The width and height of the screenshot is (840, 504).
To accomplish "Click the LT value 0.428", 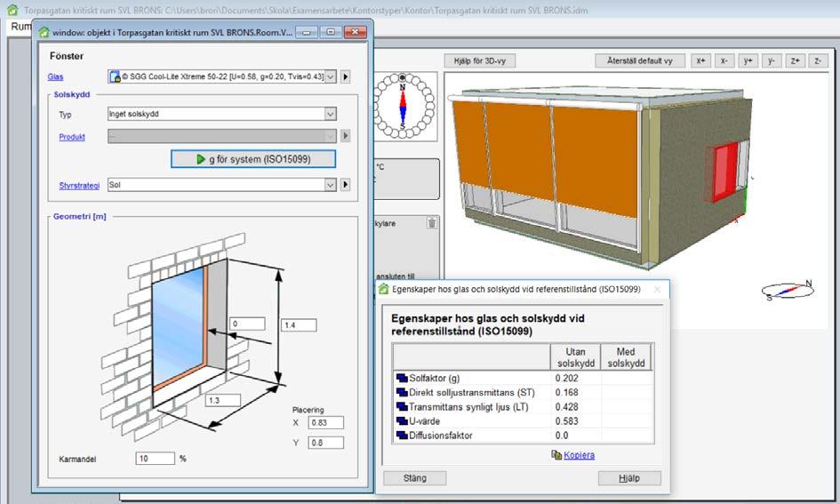I will 567,407.
